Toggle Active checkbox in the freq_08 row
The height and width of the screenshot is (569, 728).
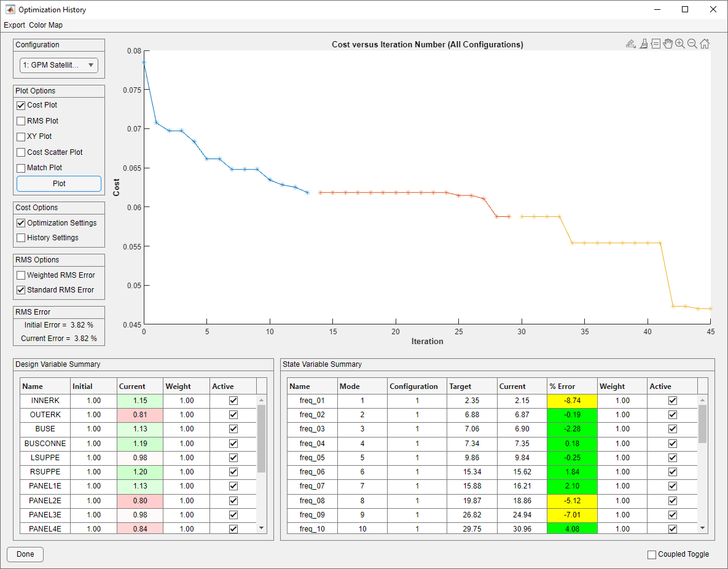tap(672, 501)
